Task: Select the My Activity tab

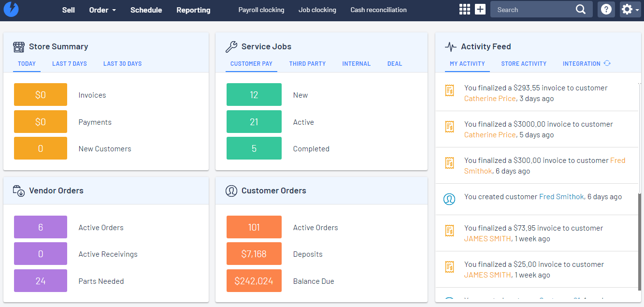Action: point(467,64)
